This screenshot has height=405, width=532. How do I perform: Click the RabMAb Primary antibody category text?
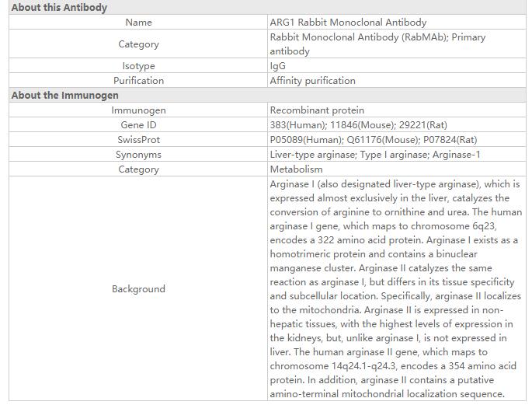[x=377, y=44]
